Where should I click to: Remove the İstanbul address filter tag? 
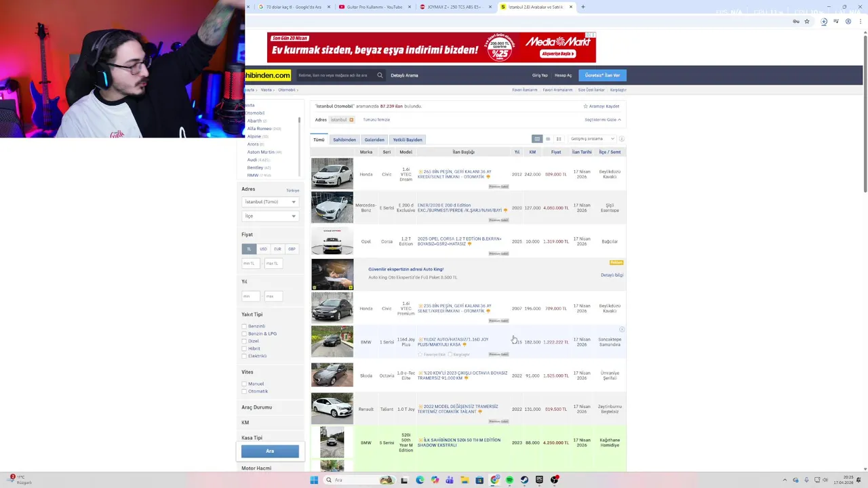tap(351, 120)
